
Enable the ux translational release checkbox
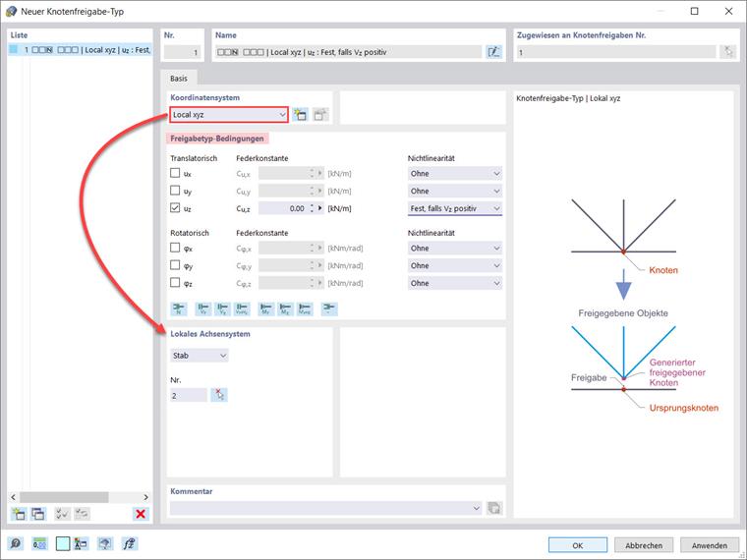click(175, 173)
